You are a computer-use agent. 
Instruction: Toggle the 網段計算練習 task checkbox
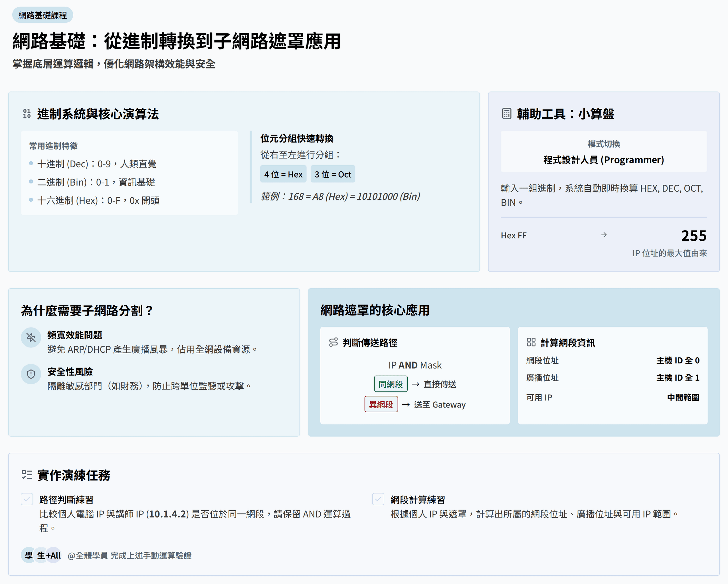(378, 499)
